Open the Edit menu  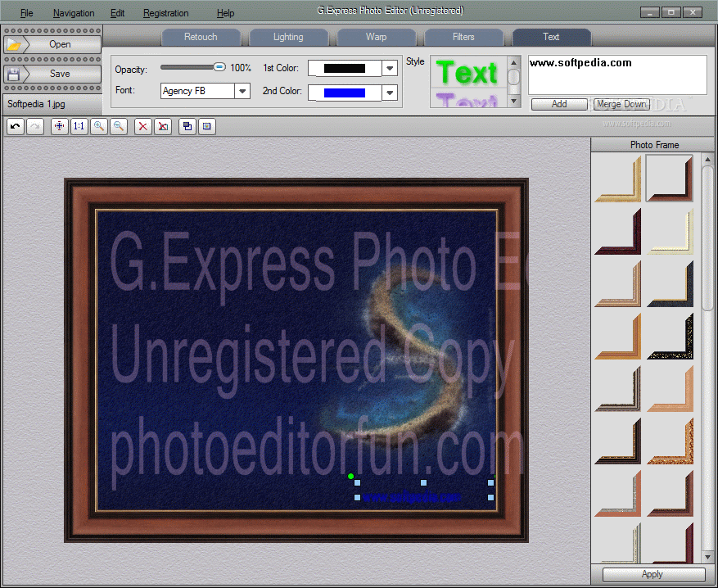pos(117,13)
